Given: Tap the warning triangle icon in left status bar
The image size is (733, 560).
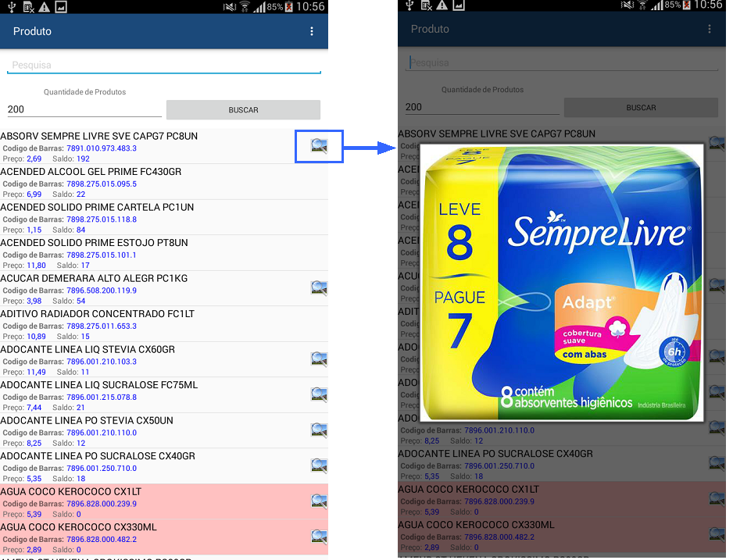Looking at the screenshot, I should 44,6.
